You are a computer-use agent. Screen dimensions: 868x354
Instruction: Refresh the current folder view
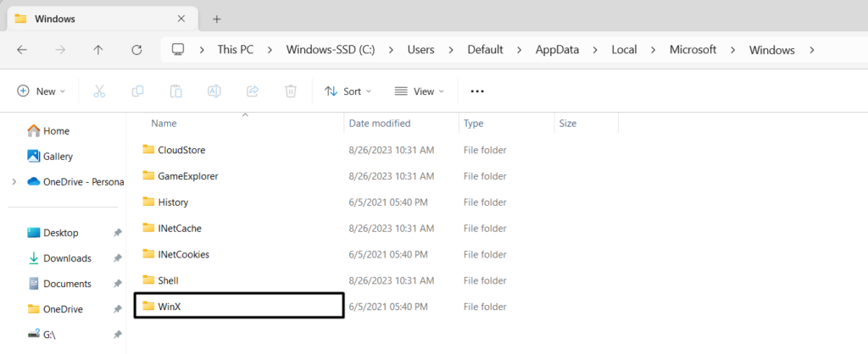136,50
